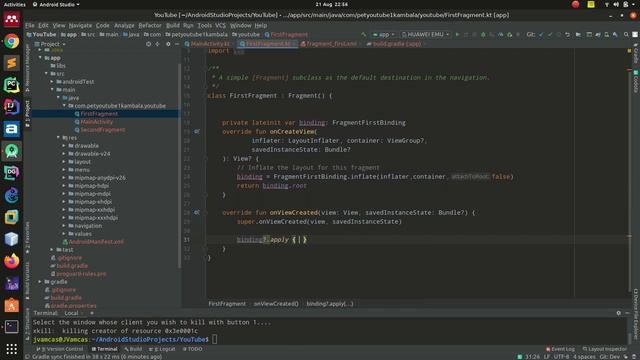This screenshot has height=360, width=640.
Task: Open Google Chrome from the dock
Action: pos(11,41)
